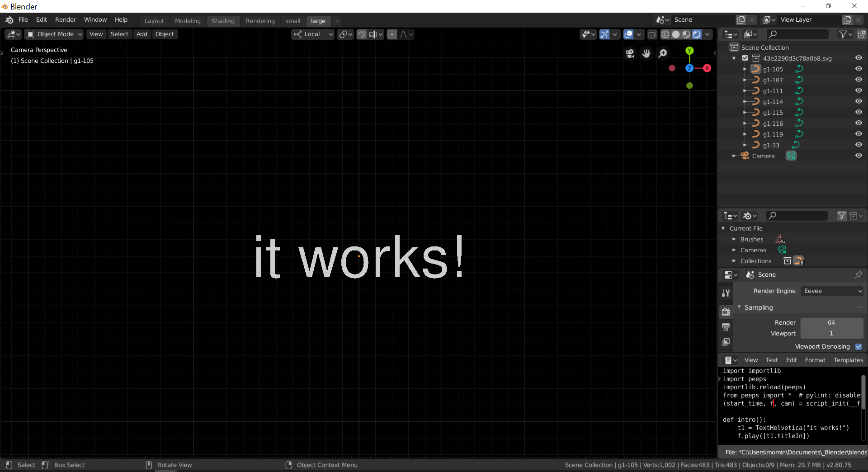The height and width of the screenshot is (472, 868).
Task: Change Render samples value from 64
Action: [x=831, y=322]
